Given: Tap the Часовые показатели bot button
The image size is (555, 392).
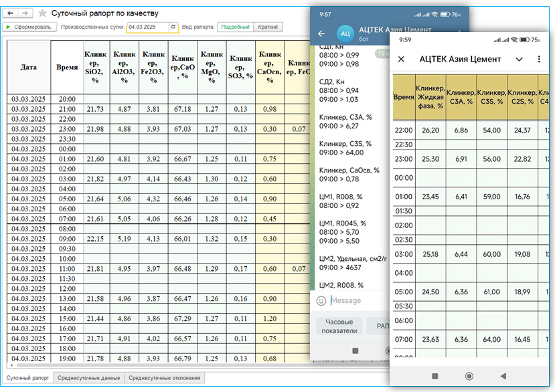Looking at the screenshot, I should click(x=339, y=326).
